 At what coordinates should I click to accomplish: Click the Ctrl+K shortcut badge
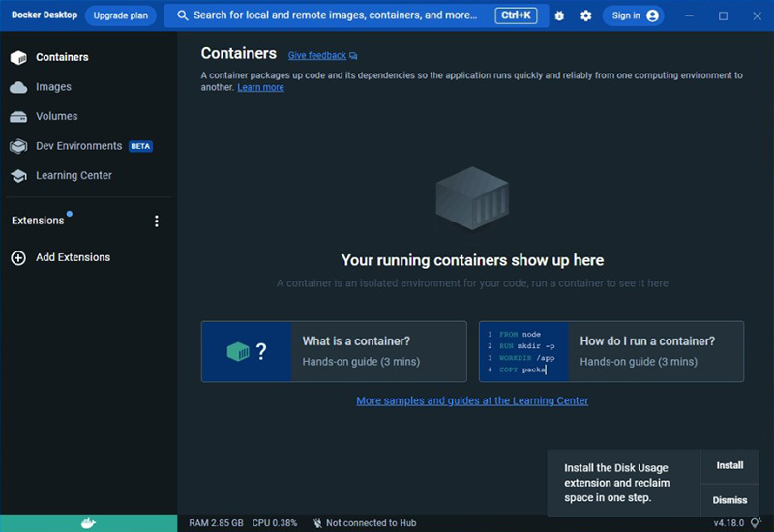(x=516, y=15)
